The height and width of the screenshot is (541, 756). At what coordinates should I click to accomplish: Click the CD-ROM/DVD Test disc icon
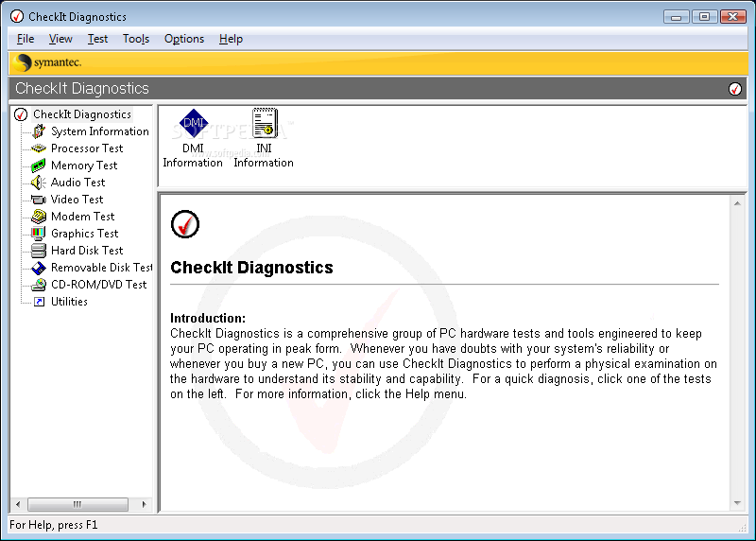click(39, 285)
